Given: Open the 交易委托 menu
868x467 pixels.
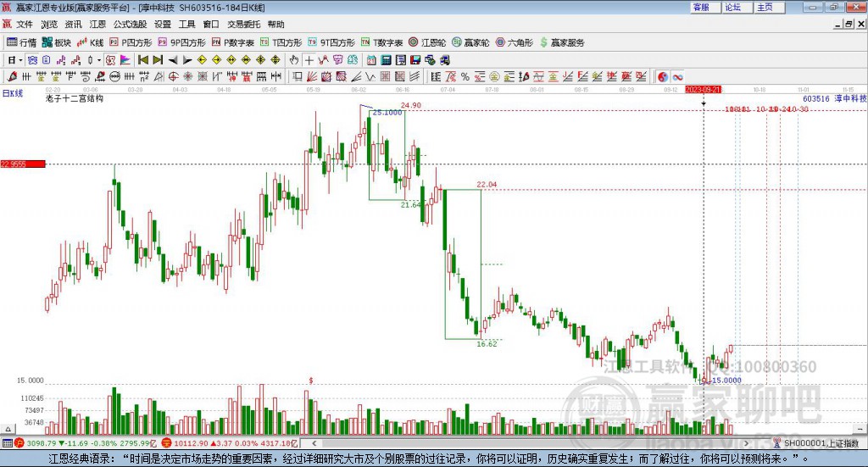Looking at the screenshot, I should click(x=243, y=25).
